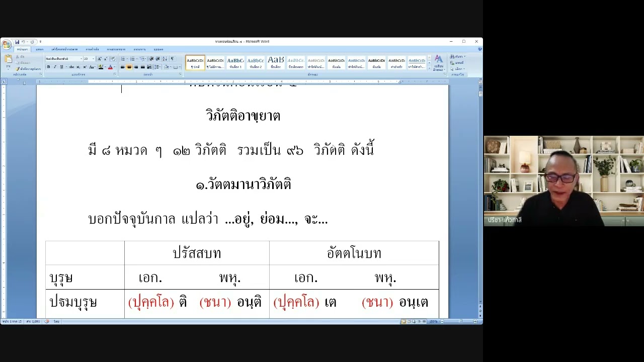
Task: Activate the Format Painter
Action: coord(28,69)
